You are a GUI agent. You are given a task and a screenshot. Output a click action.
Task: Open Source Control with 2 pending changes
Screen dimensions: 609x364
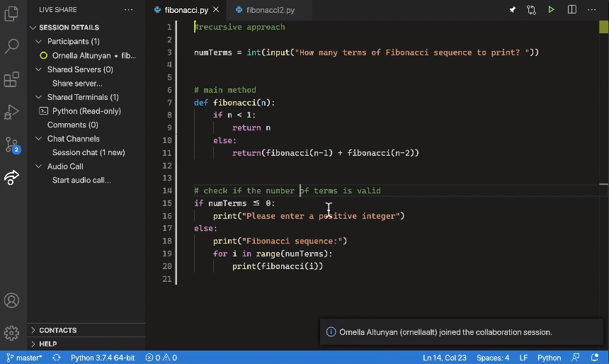[11, 144]
